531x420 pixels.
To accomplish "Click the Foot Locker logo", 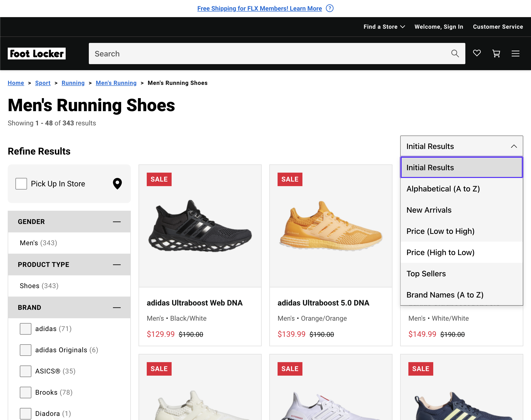I will click(37, 53).
